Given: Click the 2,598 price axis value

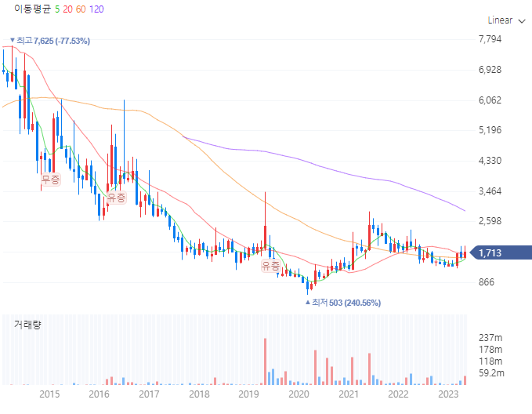Looking at the screenshot, I should click(x=490, y=221).
